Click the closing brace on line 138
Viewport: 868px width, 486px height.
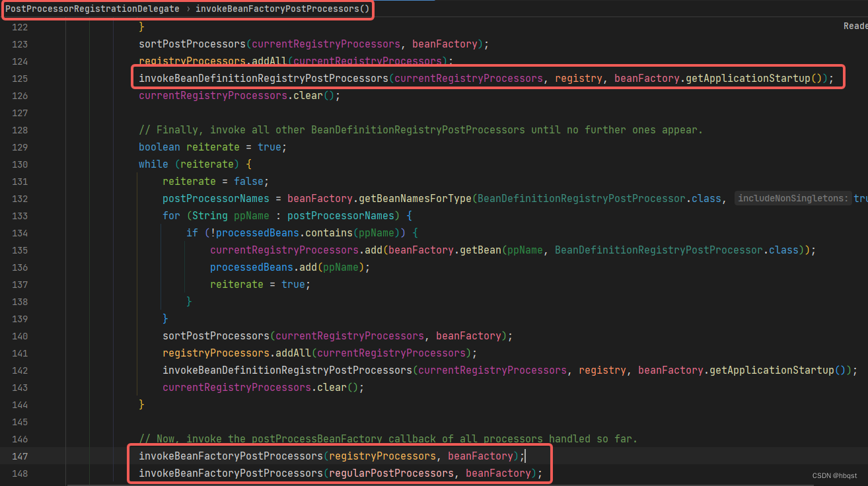(x=190, y=302)
